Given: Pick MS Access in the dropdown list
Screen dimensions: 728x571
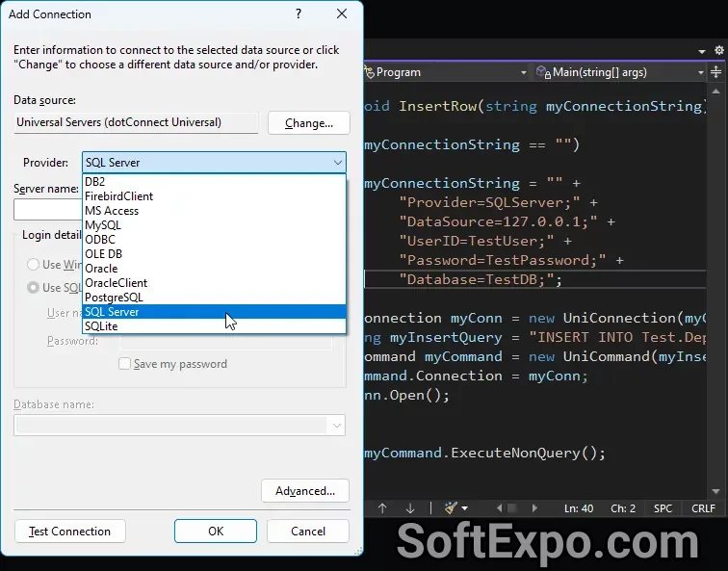Looking at the screenshot, I should (214, 210).
